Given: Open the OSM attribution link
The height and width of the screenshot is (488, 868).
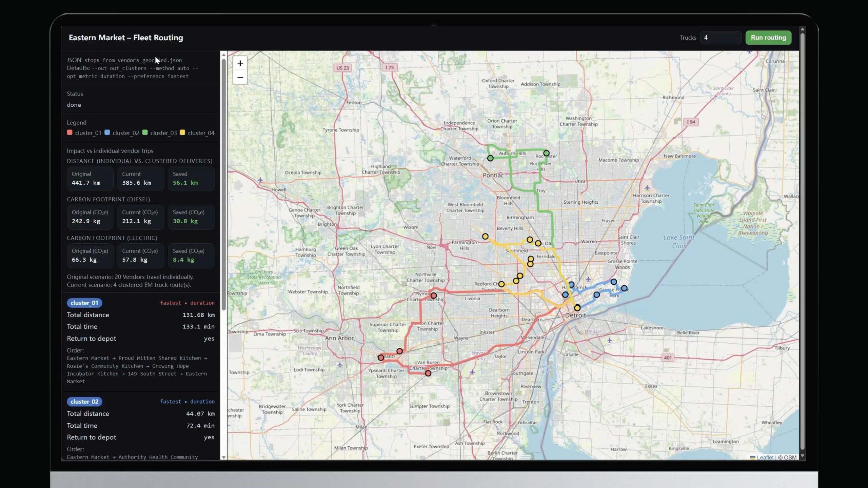Looking at the screenshot, I should pyautogui.click(x=790, y=457).
